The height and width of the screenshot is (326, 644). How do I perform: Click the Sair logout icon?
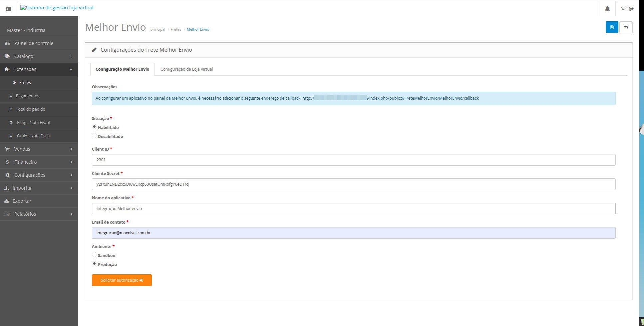631,9
